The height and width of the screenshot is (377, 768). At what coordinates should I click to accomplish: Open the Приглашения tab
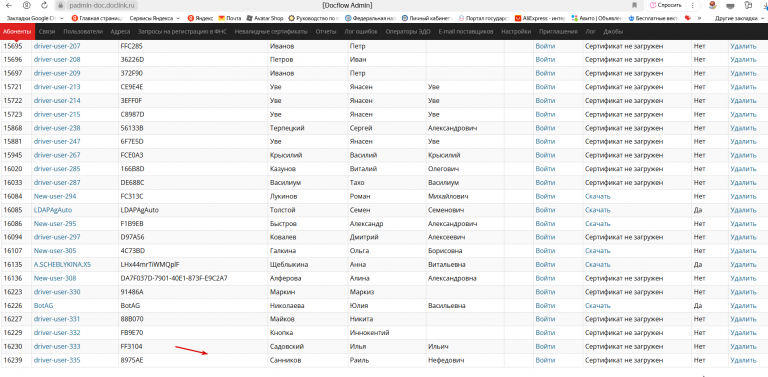tap(558, 31)
